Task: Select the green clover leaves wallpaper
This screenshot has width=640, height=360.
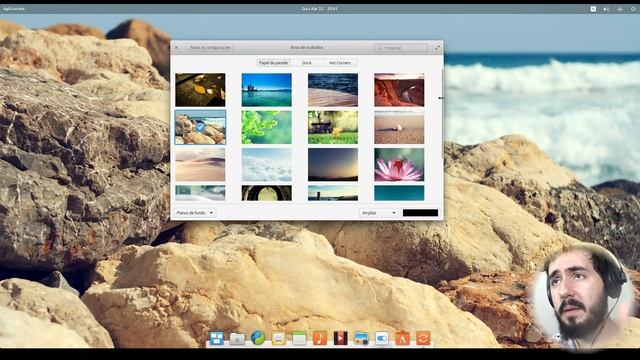Action: pos(267,127)
